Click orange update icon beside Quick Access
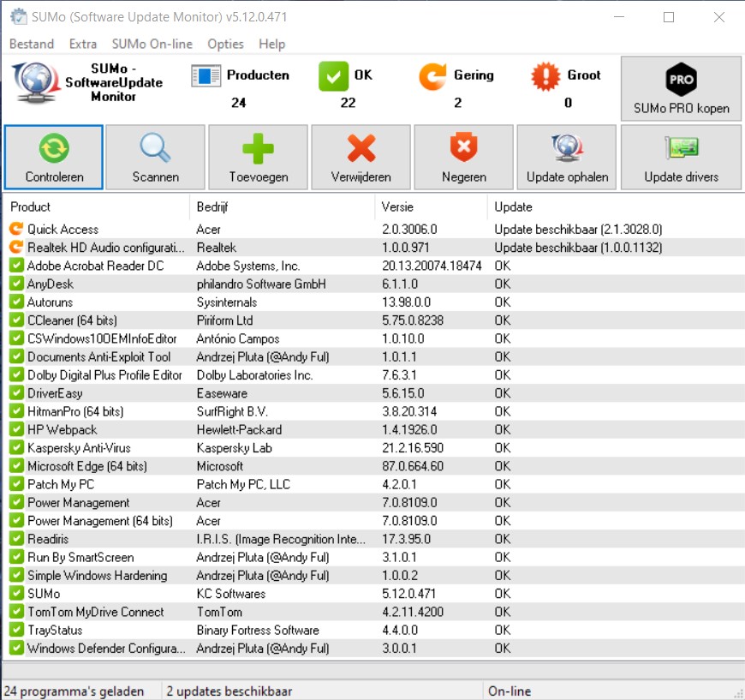This screenshot has width=745, height=700. pyautogui.click(x=16, y=229)
